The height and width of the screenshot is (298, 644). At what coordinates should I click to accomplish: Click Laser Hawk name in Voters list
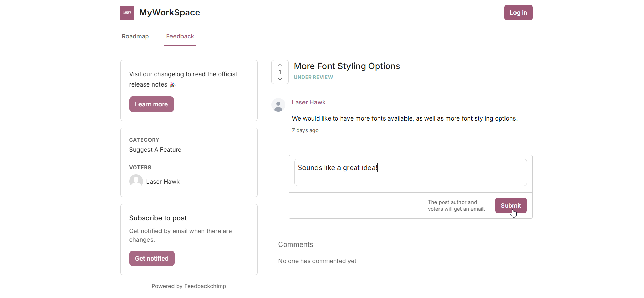point(163,182)
